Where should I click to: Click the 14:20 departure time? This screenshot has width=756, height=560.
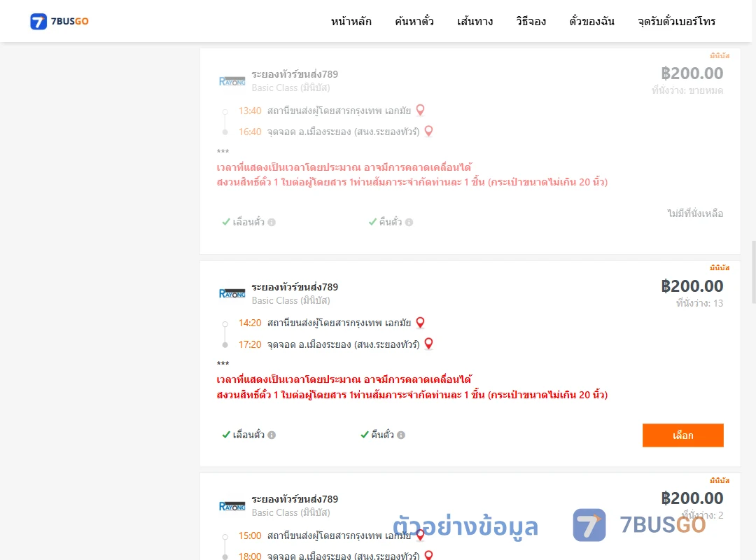250,323
